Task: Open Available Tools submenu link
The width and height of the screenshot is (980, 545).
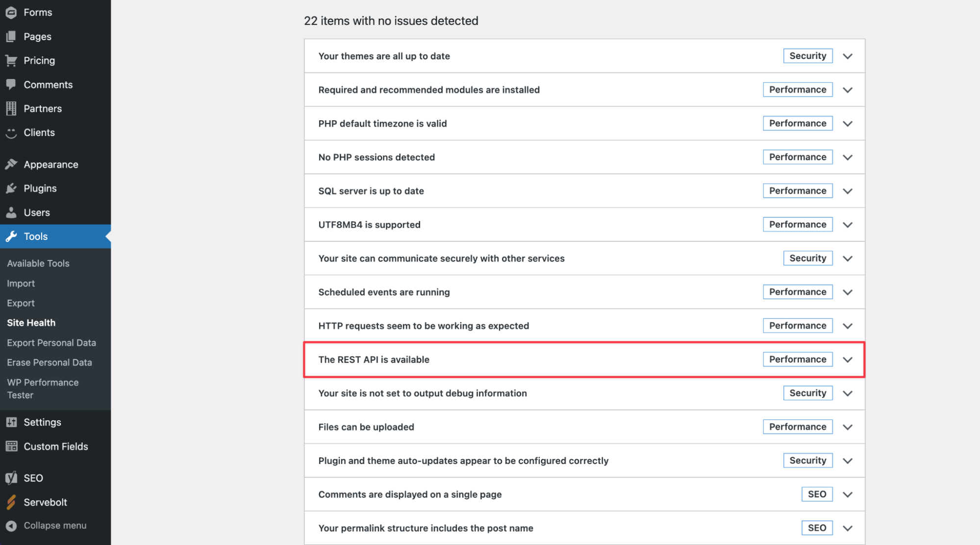Action: point(38,263)
